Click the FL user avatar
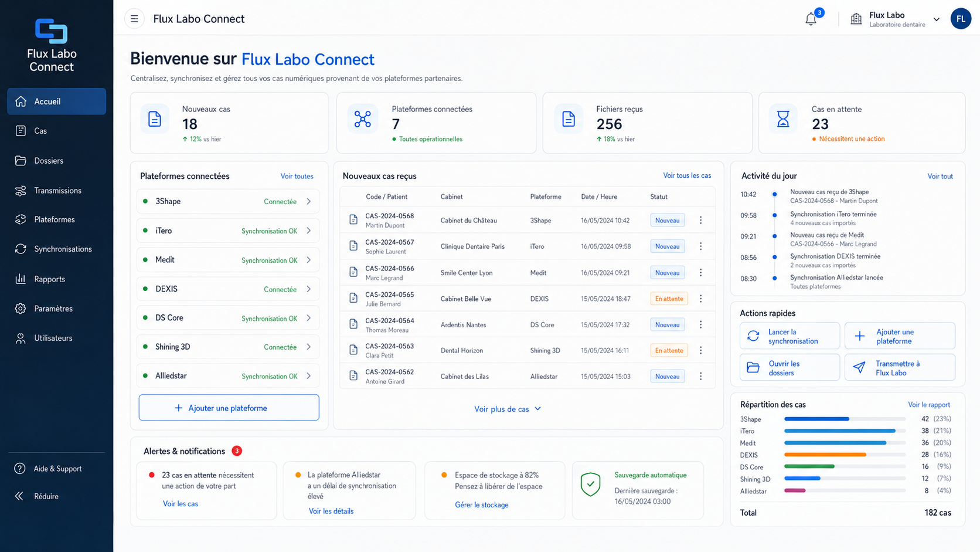980x552 pixels. [x=961, y=19]
